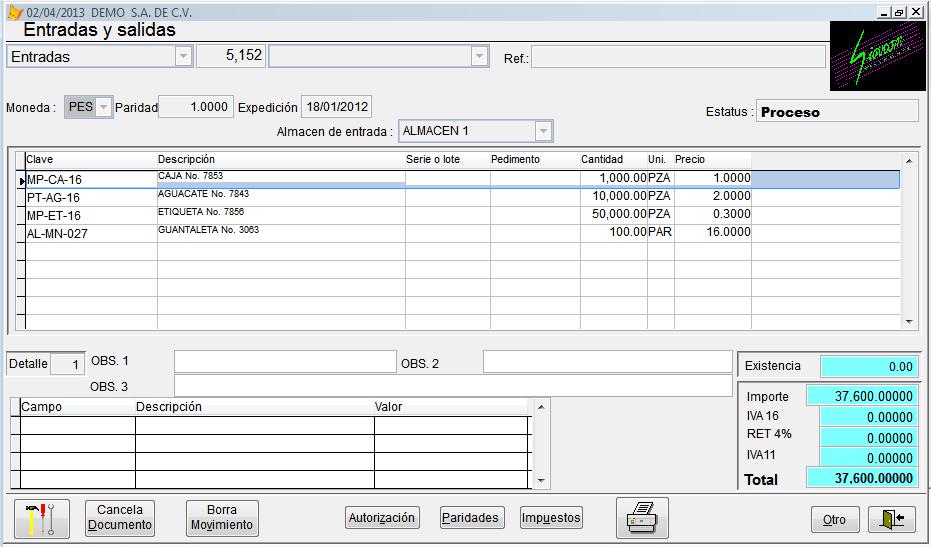Select the AL-MN-027 row key cell
This screenshot has height=547, width=931.
tap(91, 233)
